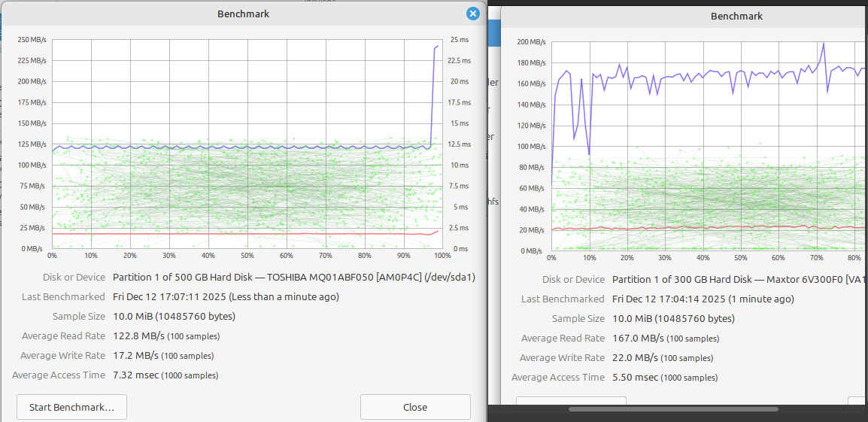Click the sample size value in the TOSHIBA window
868x422 pixels.
174,317
